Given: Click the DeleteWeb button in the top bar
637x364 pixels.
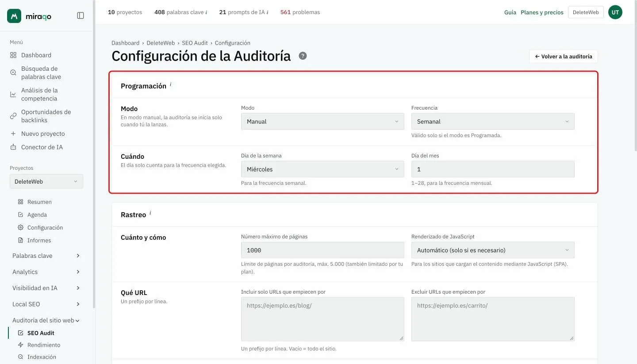Looking at the screenshot, I should [x=586, y=12].
